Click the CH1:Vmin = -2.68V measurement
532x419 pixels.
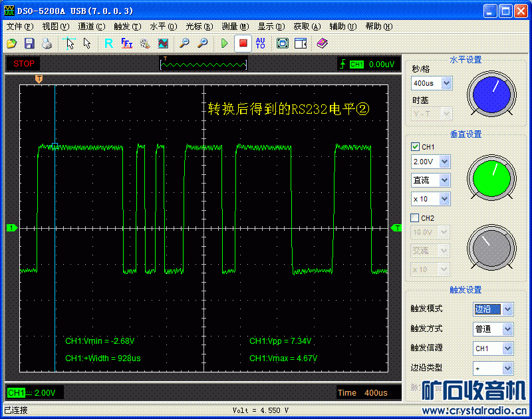point(100,341)
